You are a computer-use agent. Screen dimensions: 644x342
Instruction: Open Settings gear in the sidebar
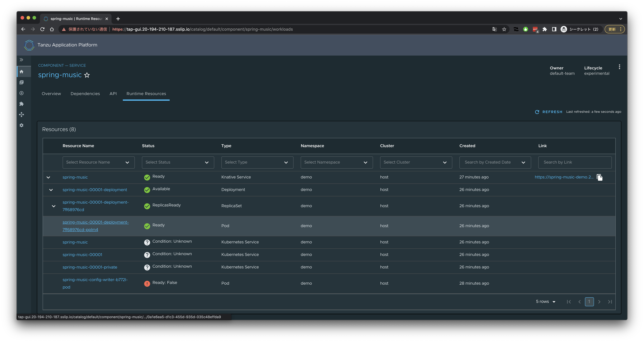pos(21,125)
